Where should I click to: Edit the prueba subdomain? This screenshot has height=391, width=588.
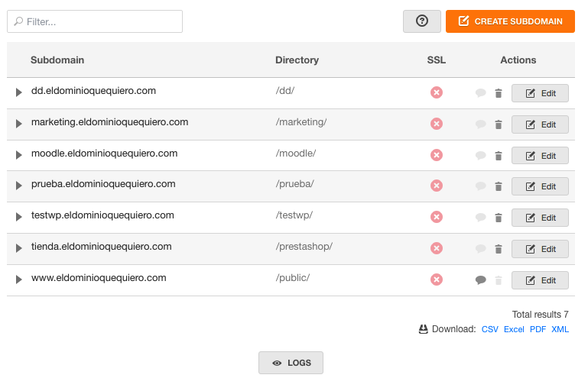point(540,186)
